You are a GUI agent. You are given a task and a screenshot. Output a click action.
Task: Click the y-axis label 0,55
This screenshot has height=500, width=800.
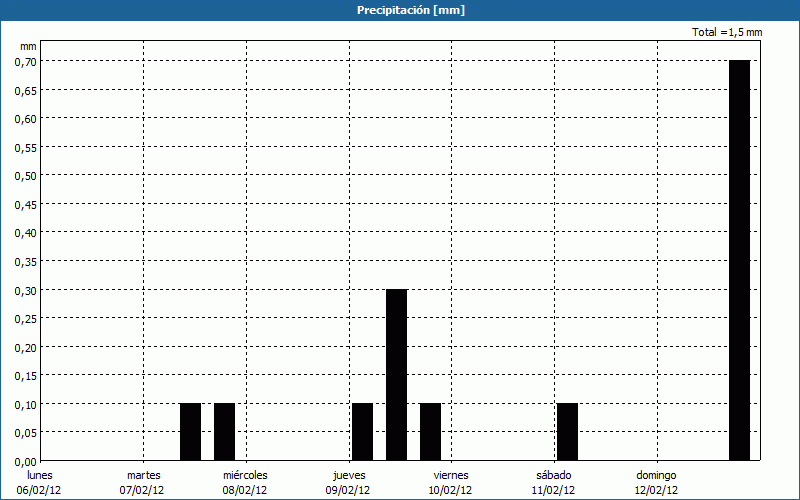click(x=25, y=147)
